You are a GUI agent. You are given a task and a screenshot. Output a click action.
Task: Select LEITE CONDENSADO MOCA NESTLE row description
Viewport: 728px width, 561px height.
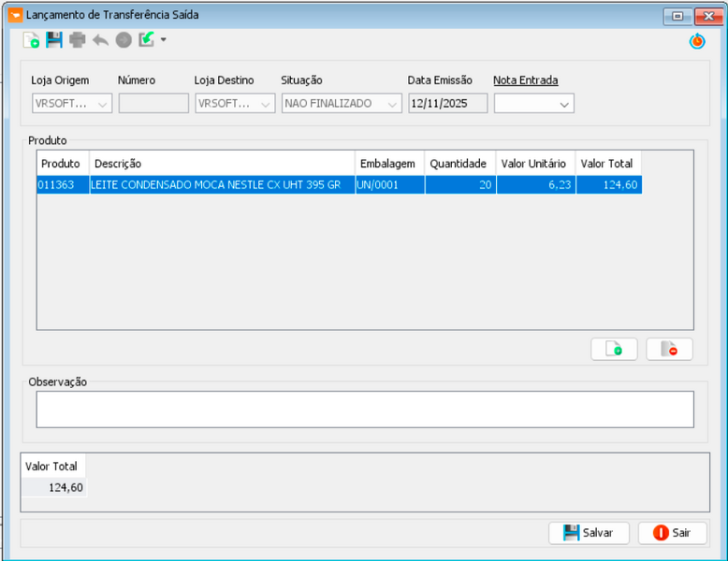click(222, 185)
